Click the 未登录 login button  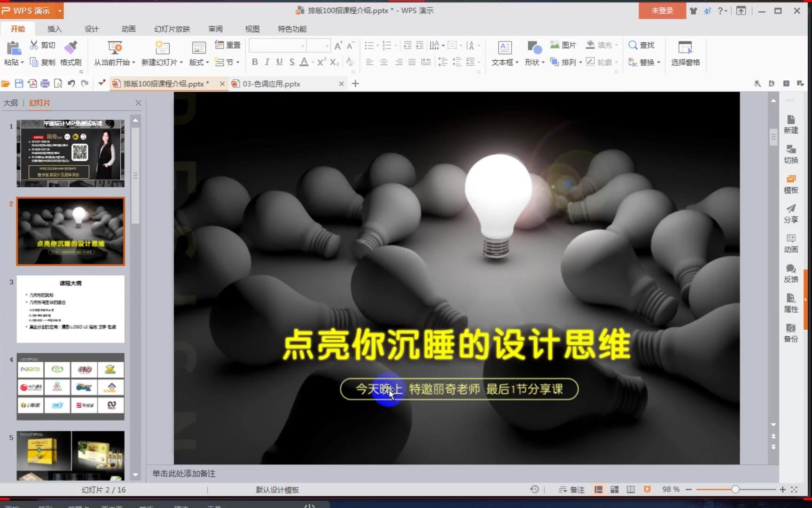point(662,10)
